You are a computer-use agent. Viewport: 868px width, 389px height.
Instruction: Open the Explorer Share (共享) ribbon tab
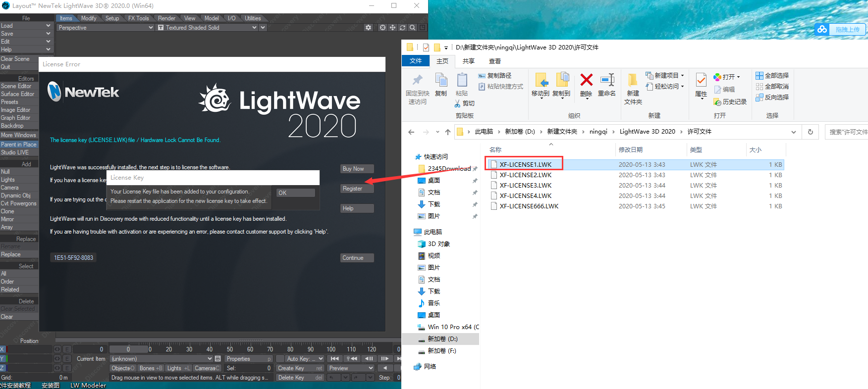click(469, 61)
